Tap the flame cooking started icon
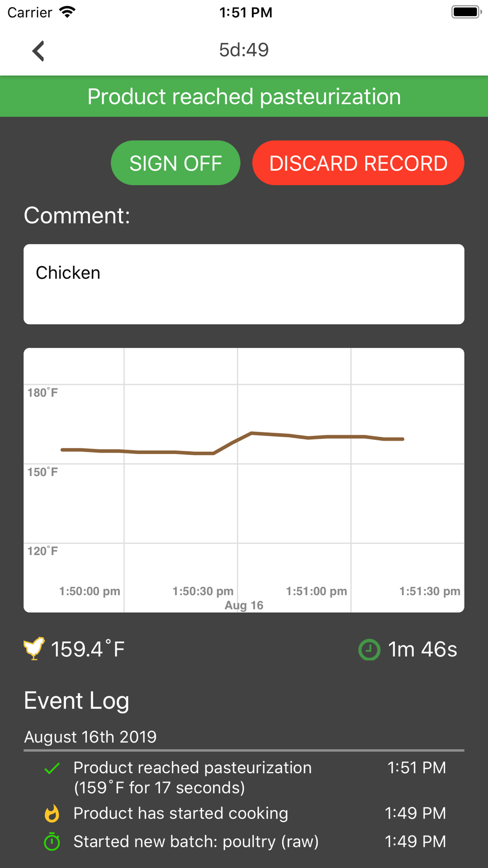 tap(52, 813)
